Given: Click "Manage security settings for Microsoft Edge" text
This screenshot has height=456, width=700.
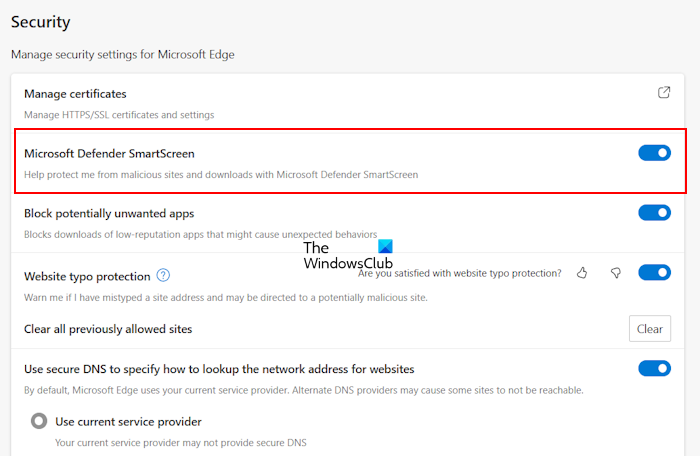Looking at the screenshot, I should click(x=123, y=54).
